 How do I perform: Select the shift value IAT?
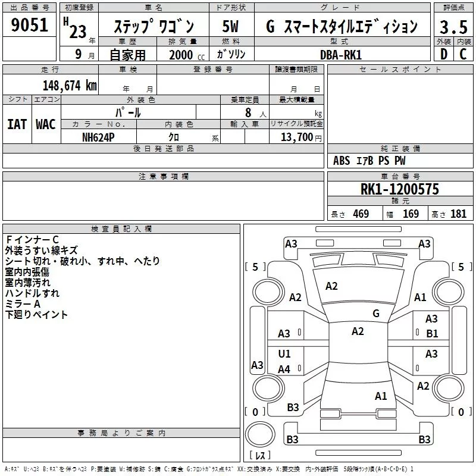pos(17,124)
